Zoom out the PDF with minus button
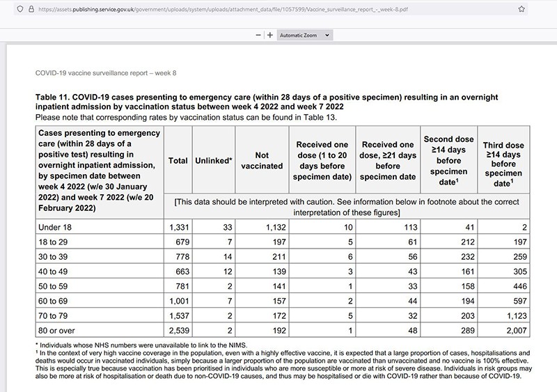 click(x=258, y=34)
